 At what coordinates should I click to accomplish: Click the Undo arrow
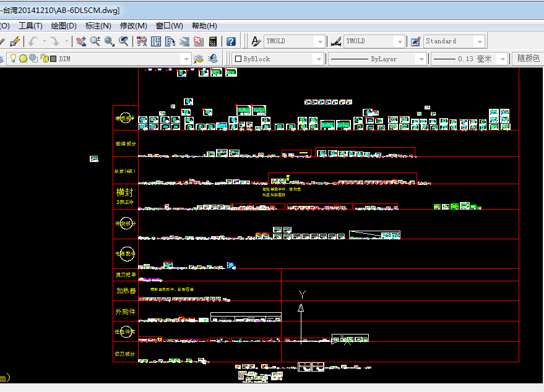tap(32, 41)
